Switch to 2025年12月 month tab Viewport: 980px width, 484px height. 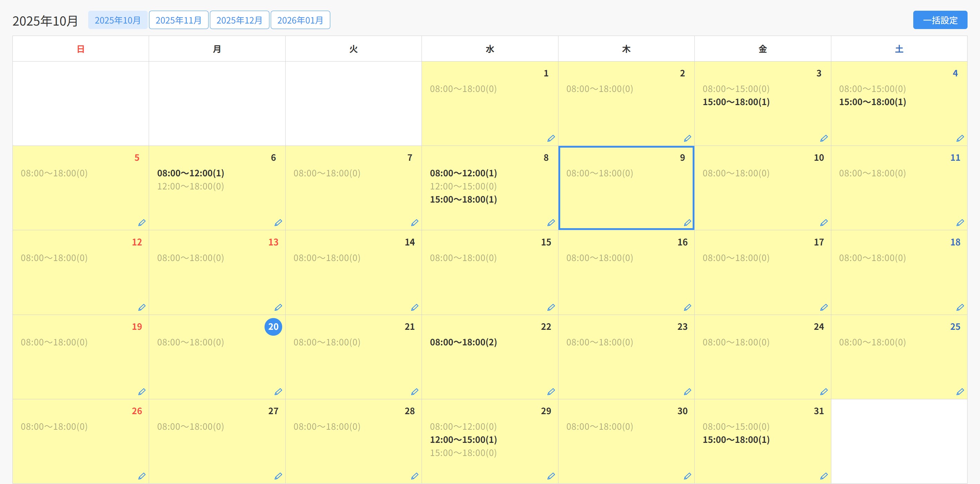coord(239,20)
